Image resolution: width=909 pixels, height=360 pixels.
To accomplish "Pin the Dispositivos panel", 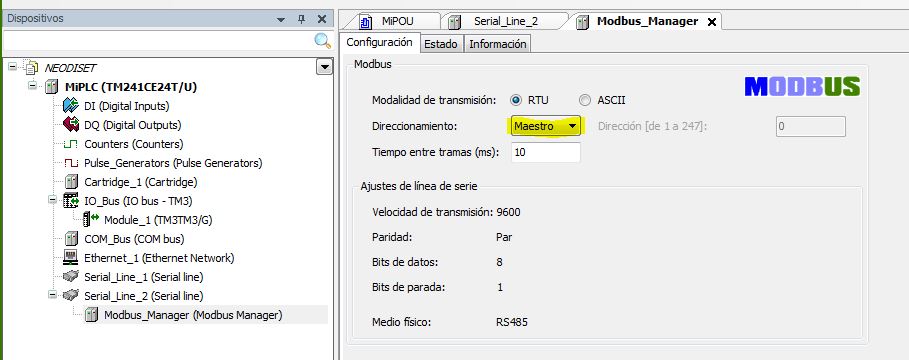I will tap(301, 19).
